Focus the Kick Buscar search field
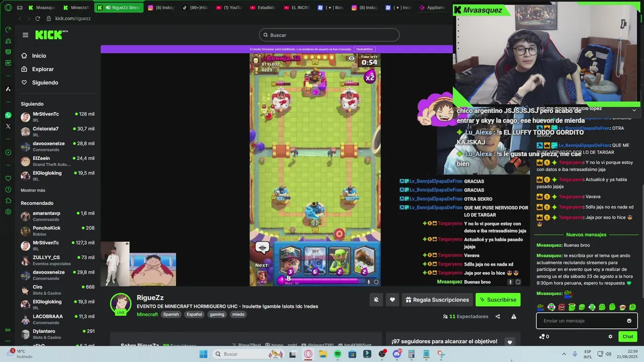This screenshot has width=644, height=362. coord(330,35)
